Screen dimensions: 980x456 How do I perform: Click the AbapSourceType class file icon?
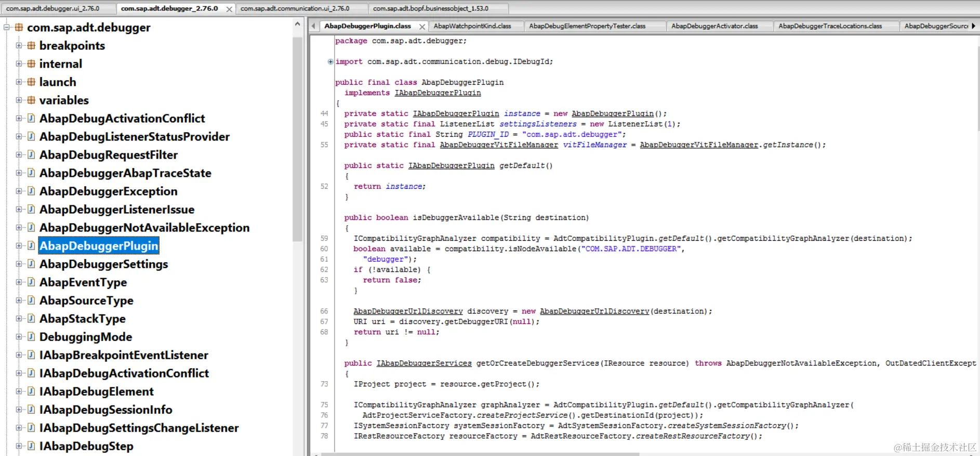(x=31, y=301)
